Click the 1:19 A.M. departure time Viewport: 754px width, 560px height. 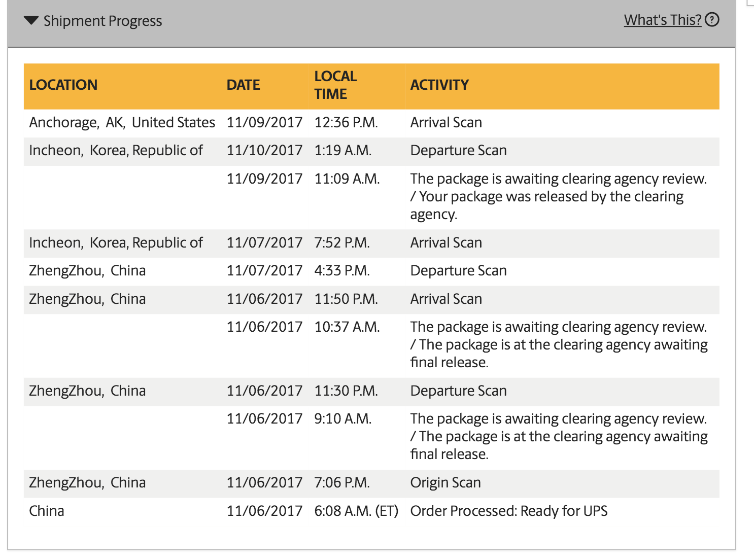[343, 150]
